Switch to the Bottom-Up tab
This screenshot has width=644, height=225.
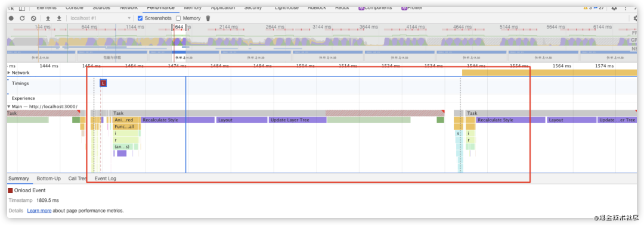(48, 179)
